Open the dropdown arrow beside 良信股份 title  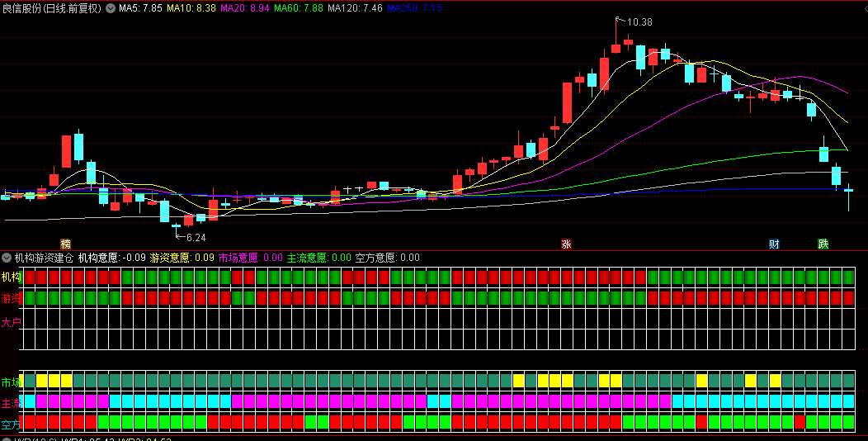(111, 8)
